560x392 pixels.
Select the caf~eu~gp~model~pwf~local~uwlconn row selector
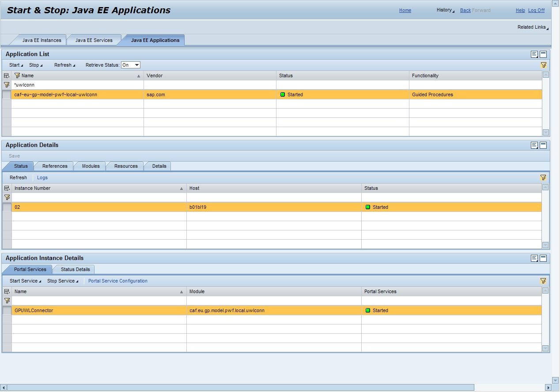[7, 94]
